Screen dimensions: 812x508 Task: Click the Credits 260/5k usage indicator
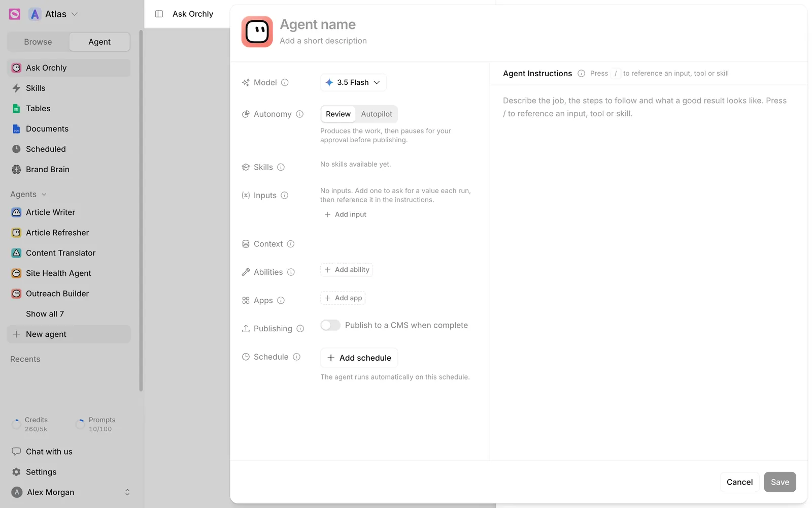(30, 424)
